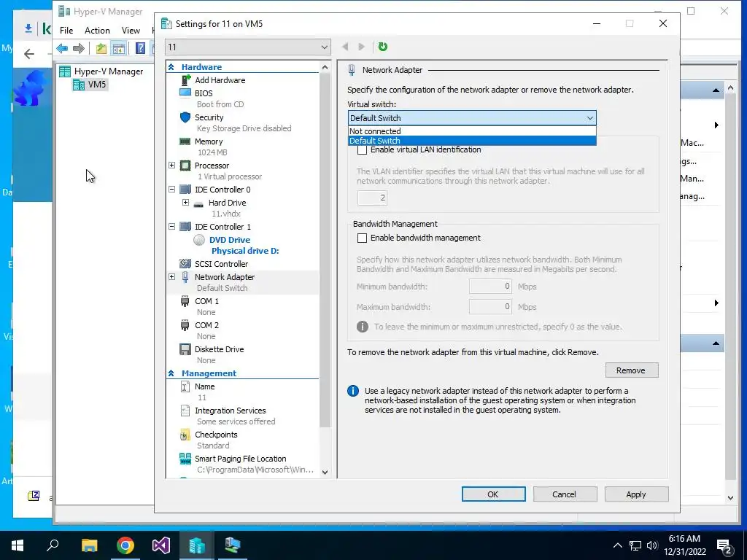Click the Hyper-V Manager taskbar icon
The height and width of the screenshot is (560, 747).
[x=197, y=545]
